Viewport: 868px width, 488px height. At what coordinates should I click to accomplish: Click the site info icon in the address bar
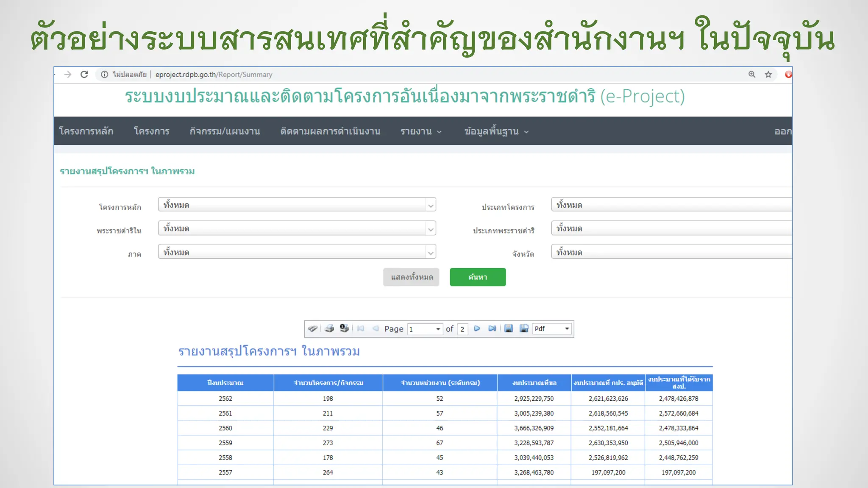(x=104, y=75)
